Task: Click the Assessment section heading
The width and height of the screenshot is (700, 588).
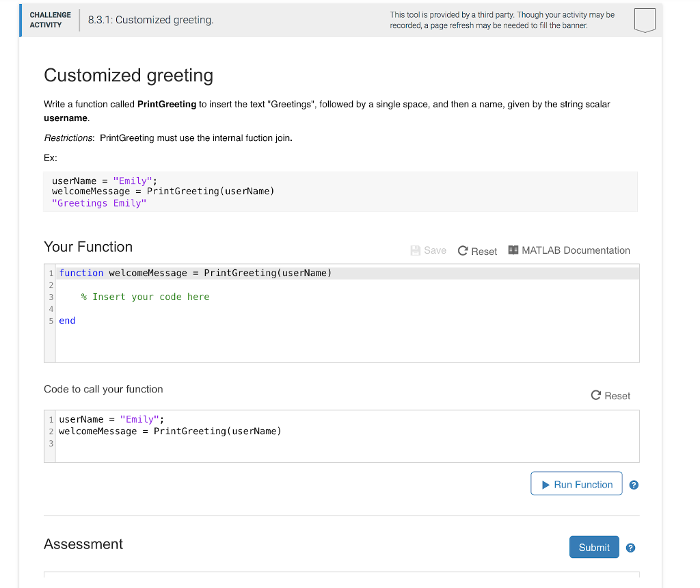Action: [x=83, y=544]
